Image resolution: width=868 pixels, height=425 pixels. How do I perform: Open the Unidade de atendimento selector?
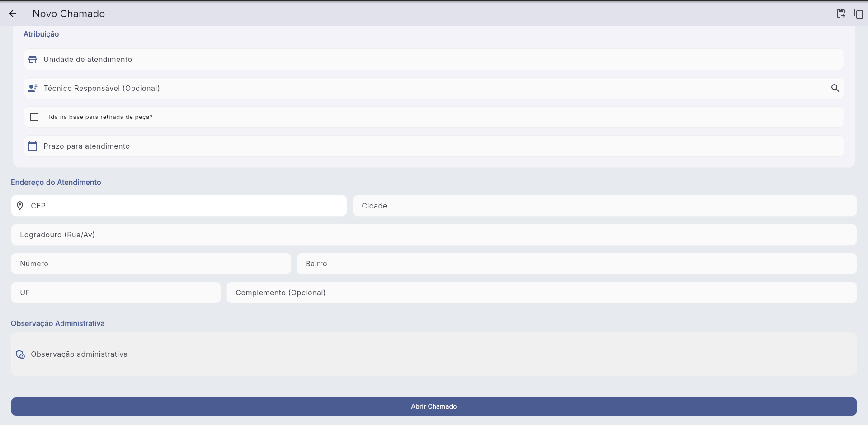[x=434, y=59]
